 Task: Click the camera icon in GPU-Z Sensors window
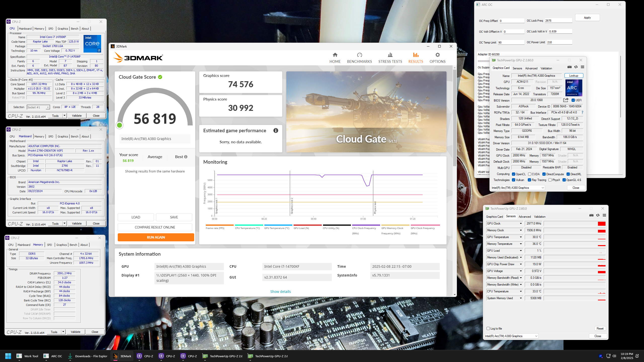[591, 215]
